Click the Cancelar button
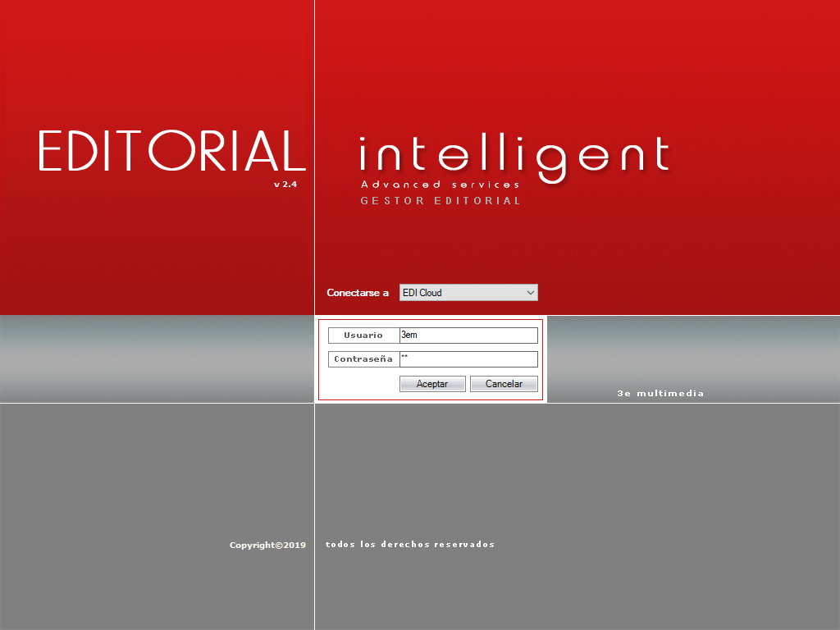840x630 pixels. point(504,384)
